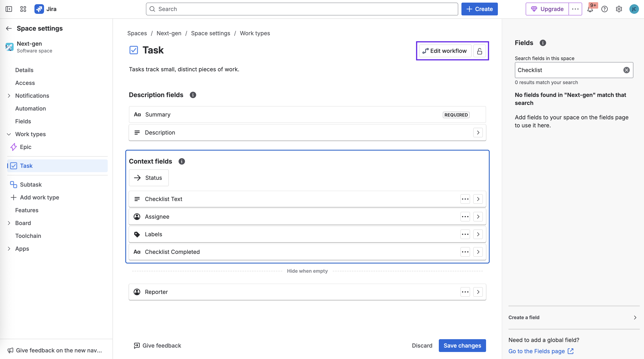This screenshot has width=644, height=359.
Task: Toggle the workflow lock icon button
Action: tap(479, 51)
